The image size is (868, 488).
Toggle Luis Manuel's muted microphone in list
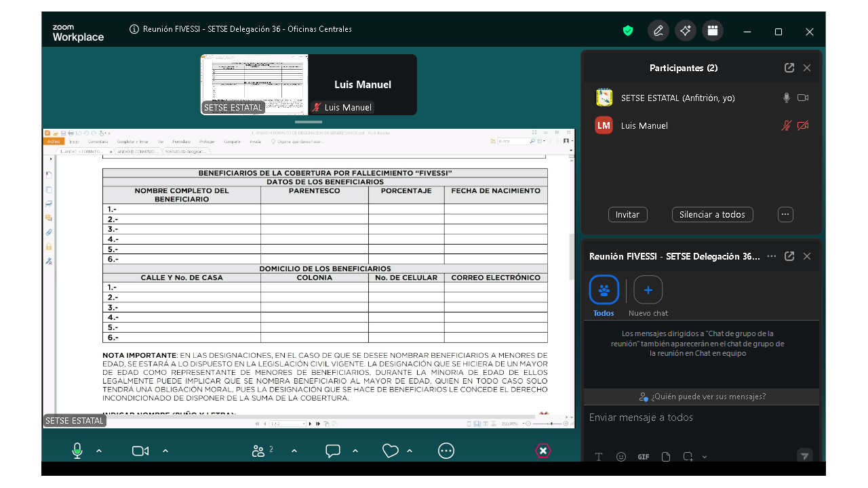[x=786, y=125]
